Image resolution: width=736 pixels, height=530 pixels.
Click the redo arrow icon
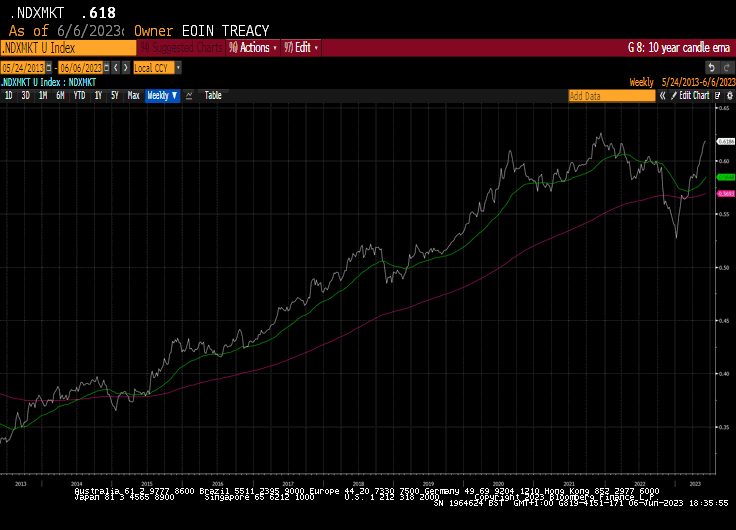727,68
